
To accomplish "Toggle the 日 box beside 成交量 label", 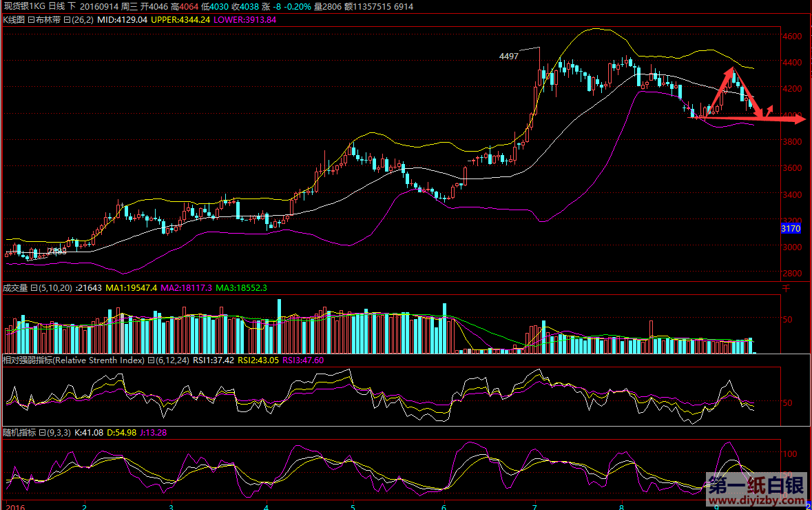I will tap(35, 287).
